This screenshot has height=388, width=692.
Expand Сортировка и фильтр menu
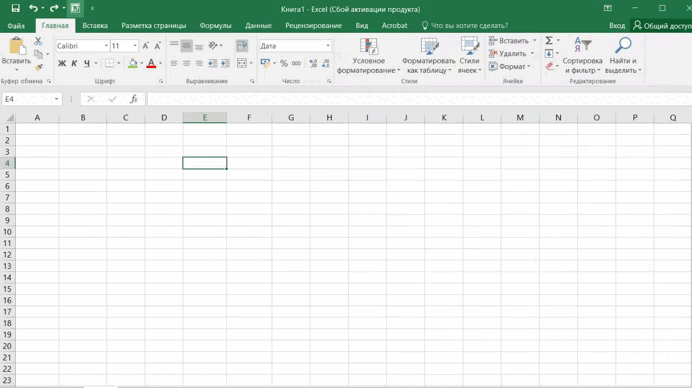point(582,56)
